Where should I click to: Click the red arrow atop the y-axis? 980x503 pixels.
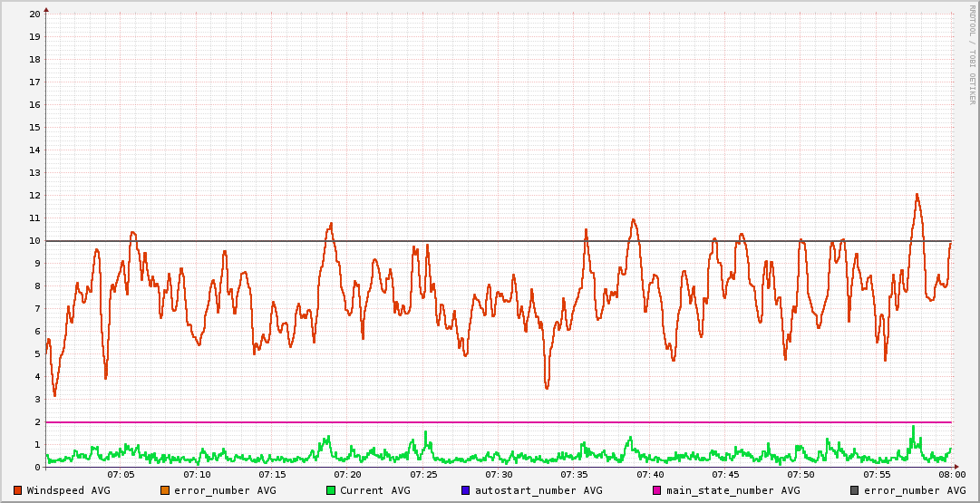click(x=46, y=9)
